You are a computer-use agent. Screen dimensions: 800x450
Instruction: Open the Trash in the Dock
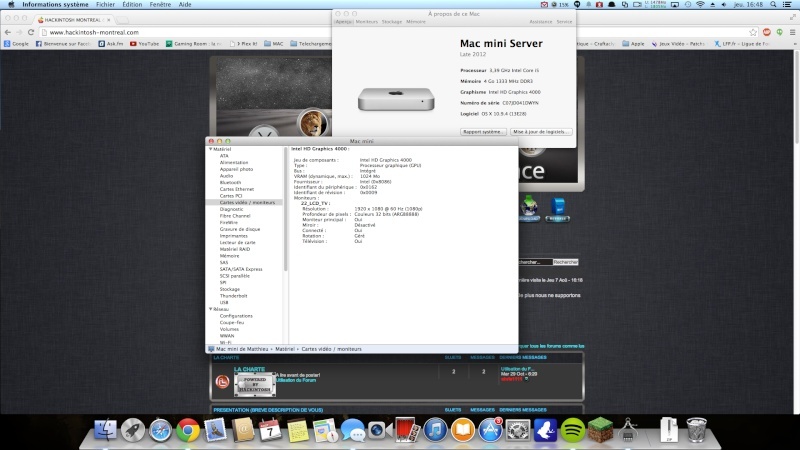696,430
